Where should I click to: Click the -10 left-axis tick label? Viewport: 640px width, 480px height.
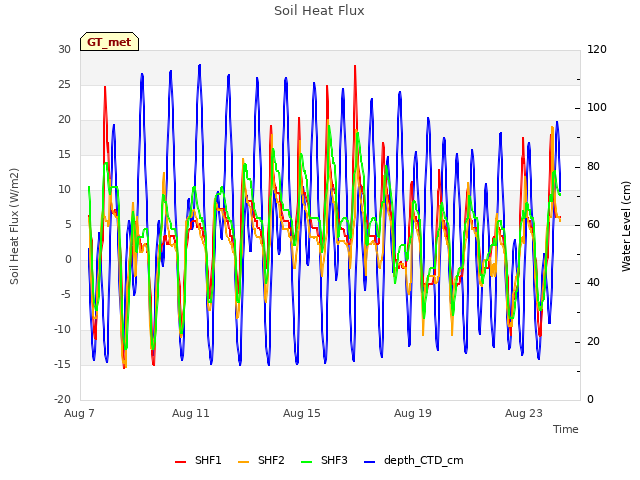62,329
